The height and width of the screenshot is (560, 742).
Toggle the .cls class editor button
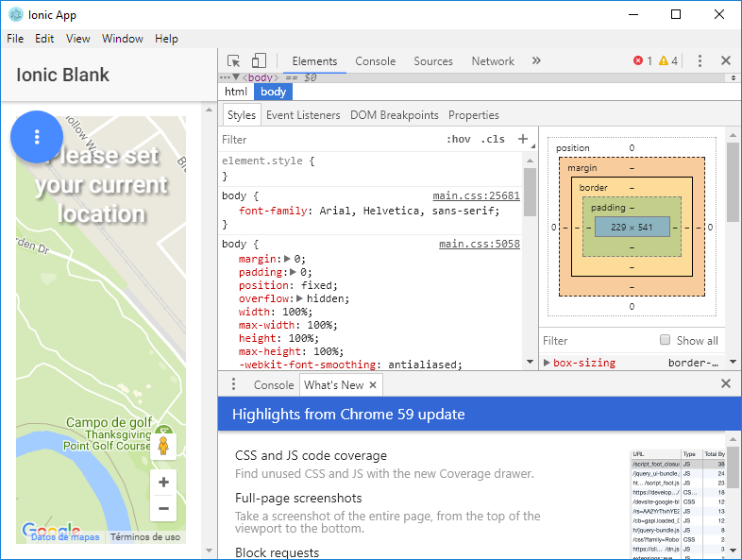pos(493,139)
